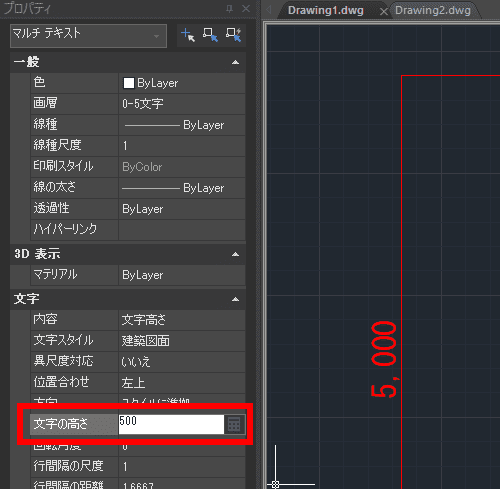Image resolution: width=500 pixels, height=489 pixels.
Task: Click the マテリアル ByLayer value
Action: click(x=182, y=275)
